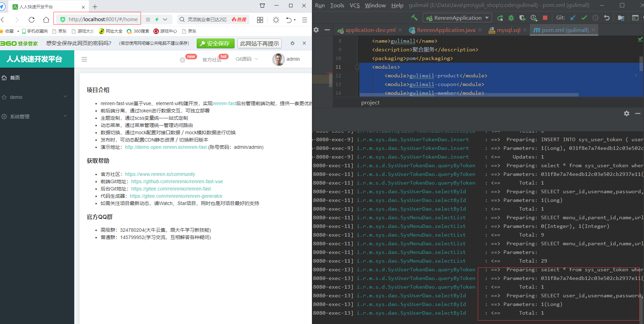
Task: Open the renren-fast-vue GitHub link
Action: pyautogui.click(x=177, y=181)
